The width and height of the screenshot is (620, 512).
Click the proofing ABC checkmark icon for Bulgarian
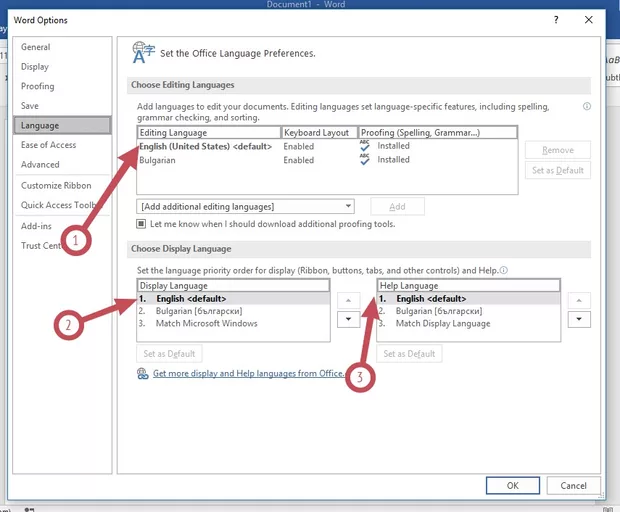[x=365, y=160]
